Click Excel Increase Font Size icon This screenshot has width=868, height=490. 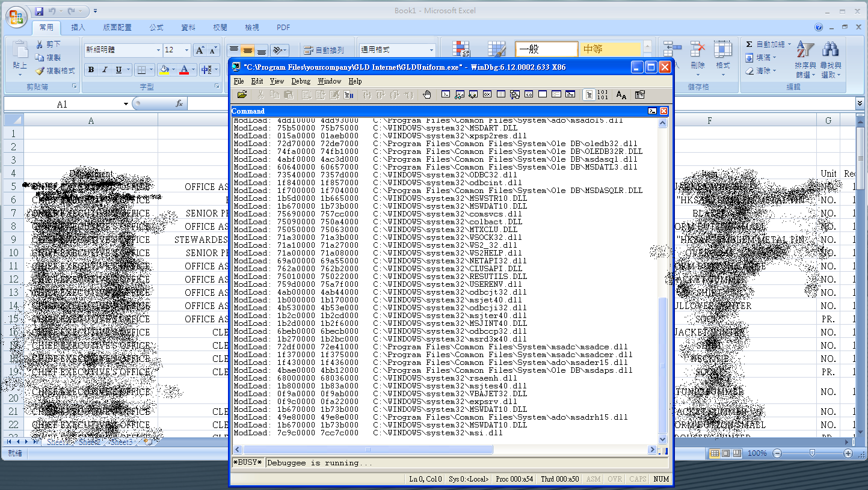click(200, 51)
